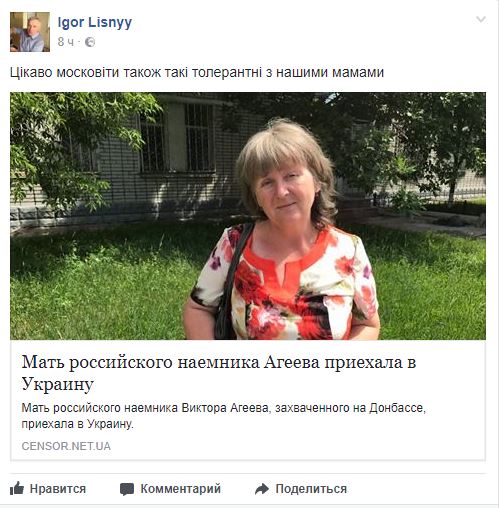
Task: Click the article description text
Action: tap(224, 416)
